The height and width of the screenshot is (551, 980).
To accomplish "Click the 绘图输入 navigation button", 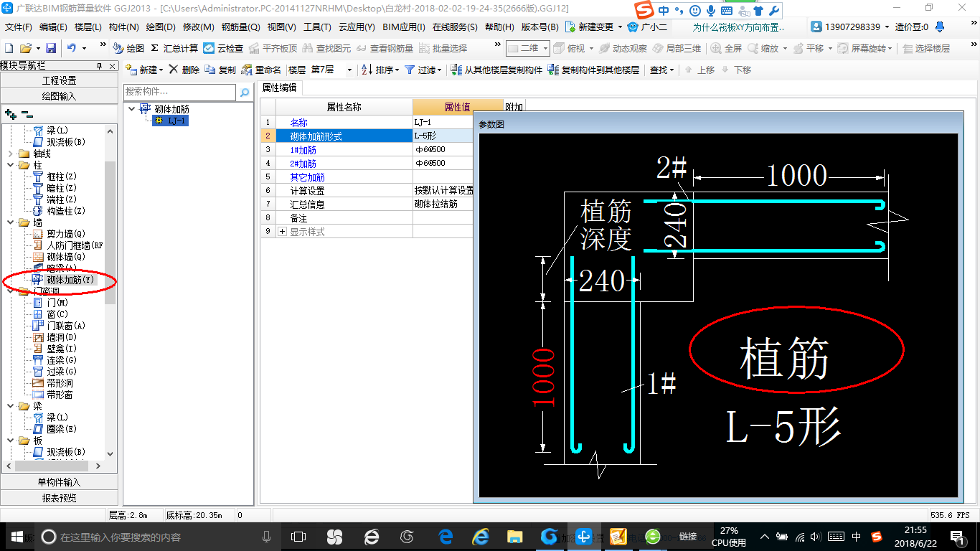I will point(59,95).
